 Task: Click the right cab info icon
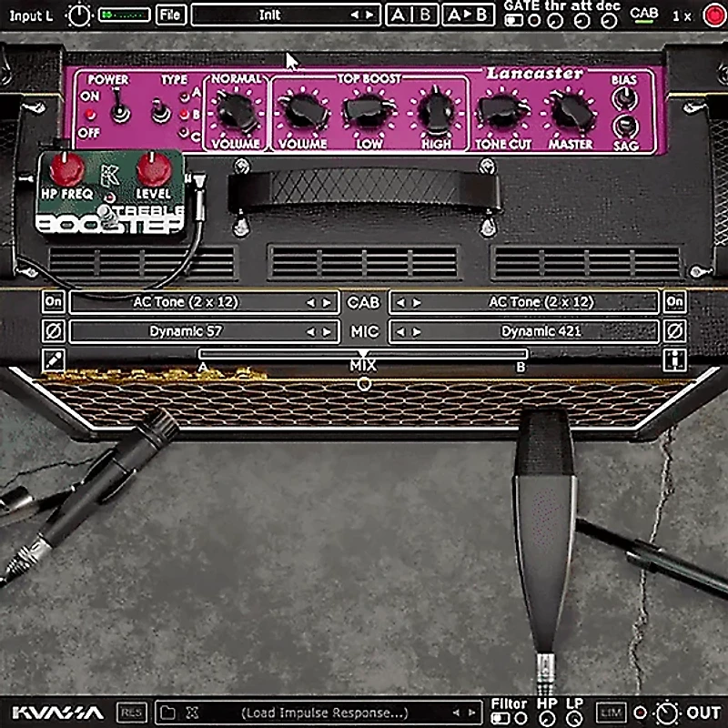[674, 360]
